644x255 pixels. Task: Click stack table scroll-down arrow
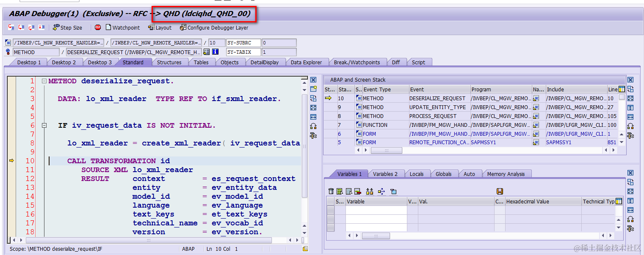[x=621, y=143]
